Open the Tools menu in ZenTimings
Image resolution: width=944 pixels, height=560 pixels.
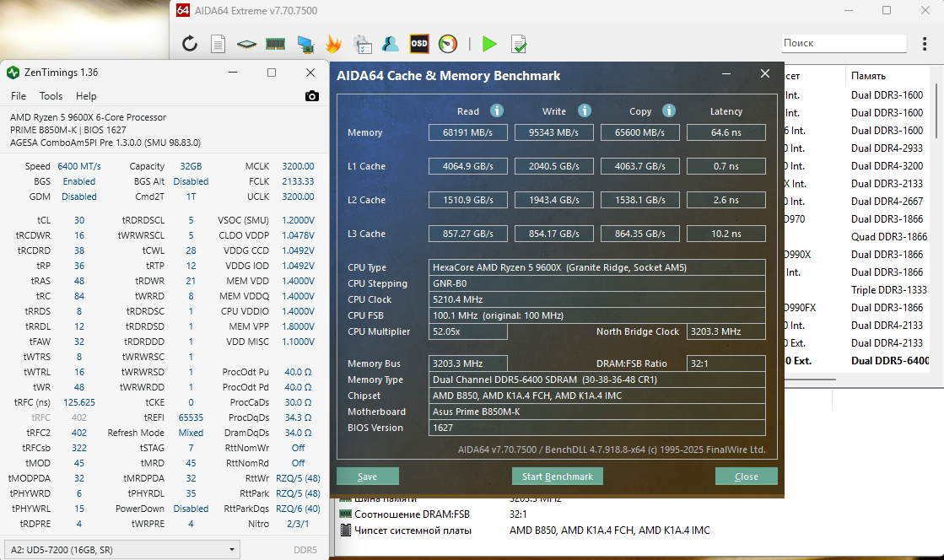coord(51,96)
